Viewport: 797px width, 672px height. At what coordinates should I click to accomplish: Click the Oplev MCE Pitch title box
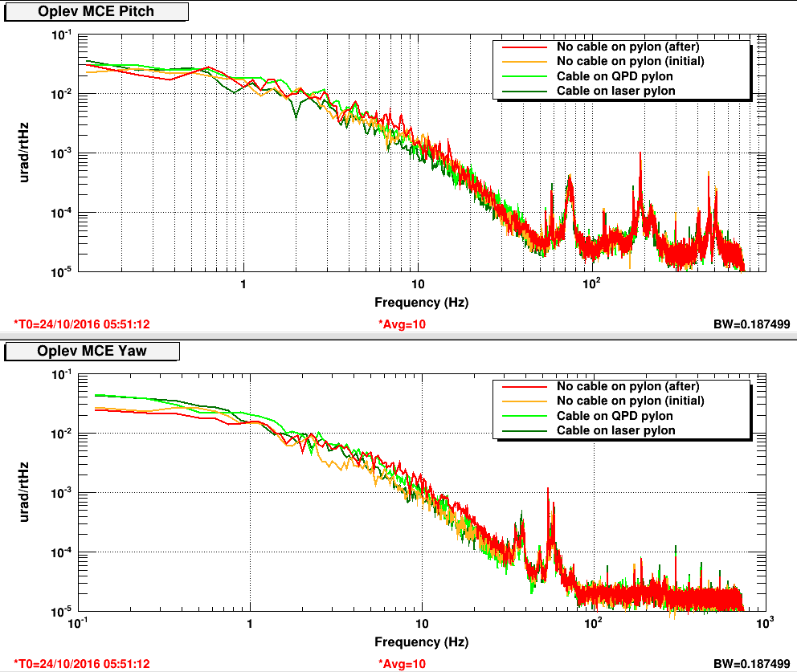tap(96, 11)
